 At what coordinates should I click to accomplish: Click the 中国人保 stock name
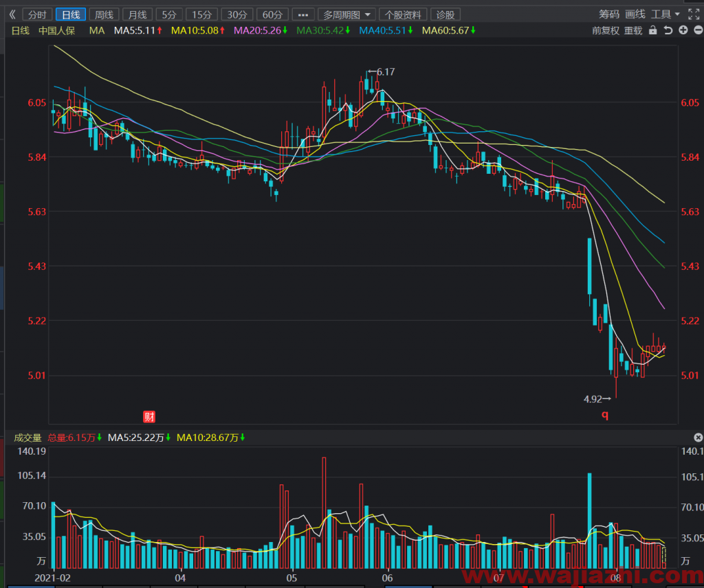coord(56,30)
